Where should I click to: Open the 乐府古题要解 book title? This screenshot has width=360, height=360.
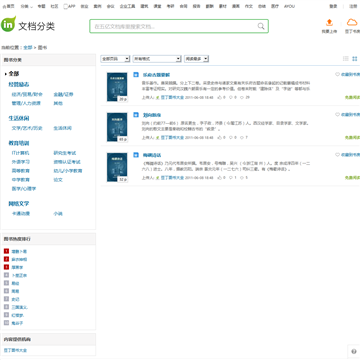(x=156, y=75)
